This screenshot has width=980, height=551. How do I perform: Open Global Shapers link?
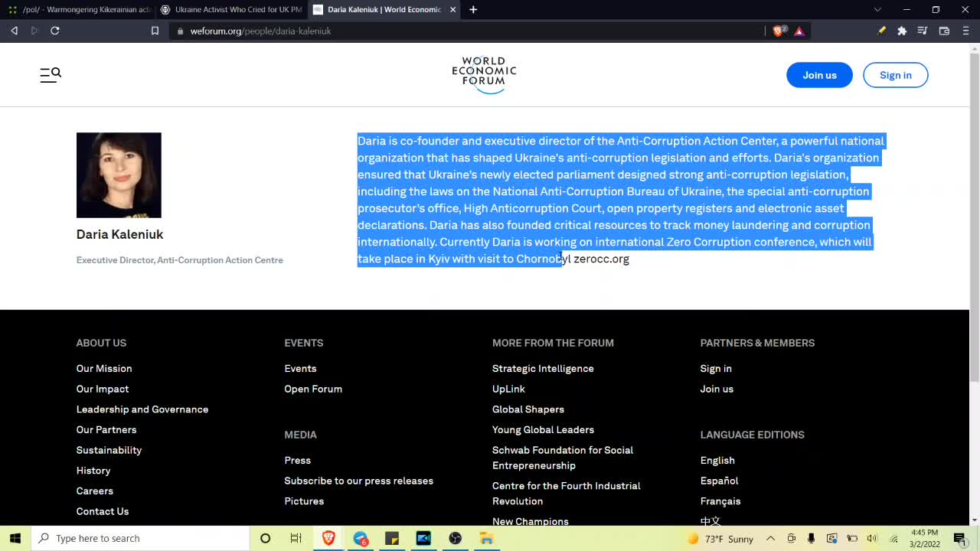pos(528,409)
